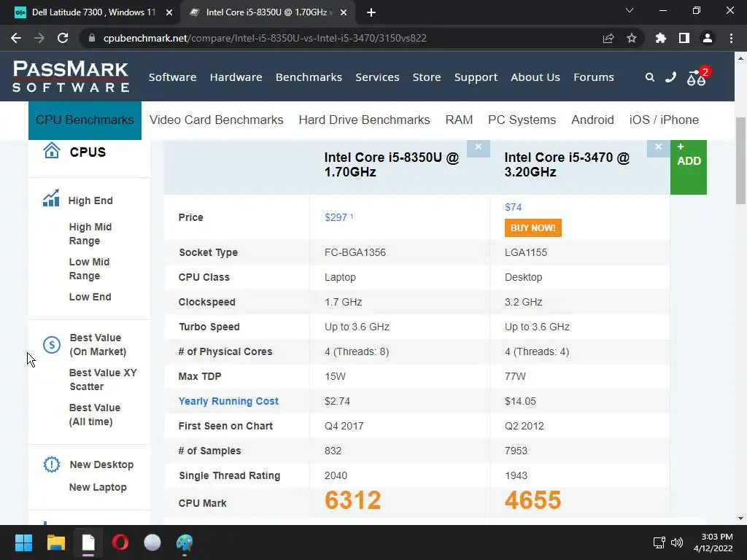Open the Best Value (All time) link
This screenshot has height=560, width=747.
(95, 415)
